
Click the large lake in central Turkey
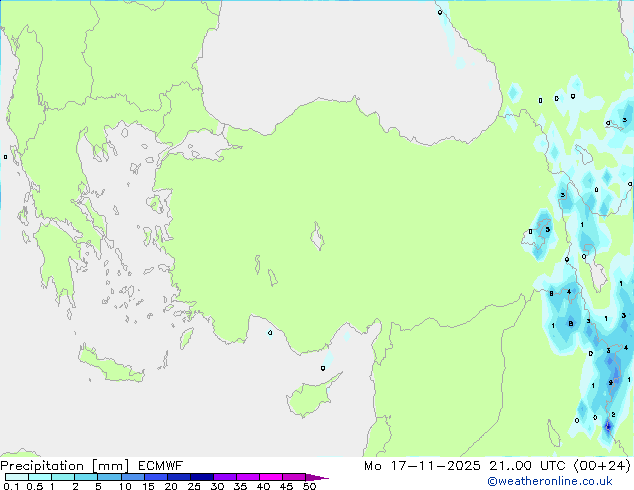[x=317, y=236]
